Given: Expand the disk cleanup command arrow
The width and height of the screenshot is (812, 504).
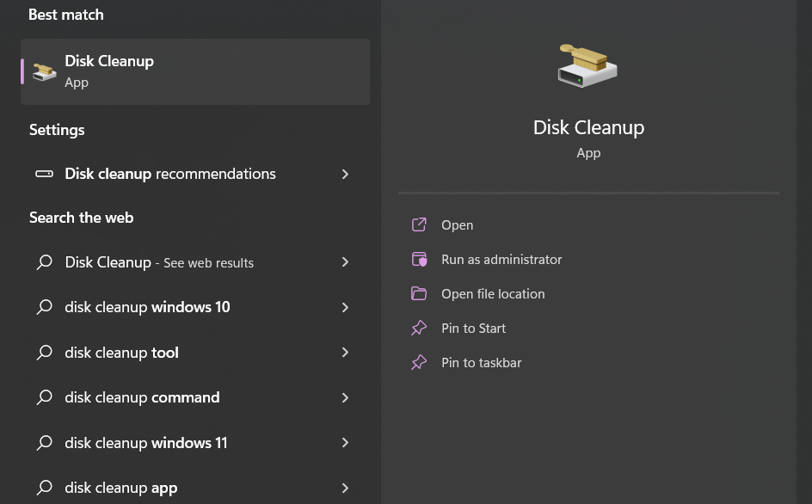Looking at the screenshot, I should pyautogui.click(x=345, y=397).
